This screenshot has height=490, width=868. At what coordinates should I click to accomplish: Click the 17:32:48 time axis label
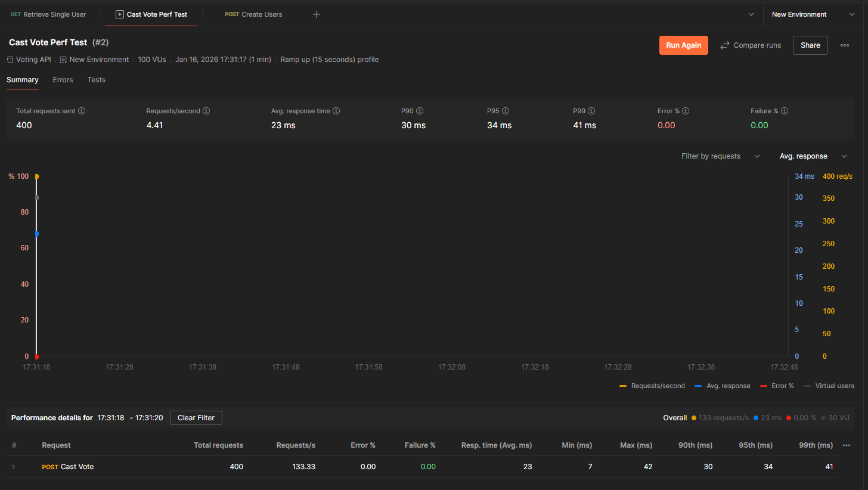[784, 367]
